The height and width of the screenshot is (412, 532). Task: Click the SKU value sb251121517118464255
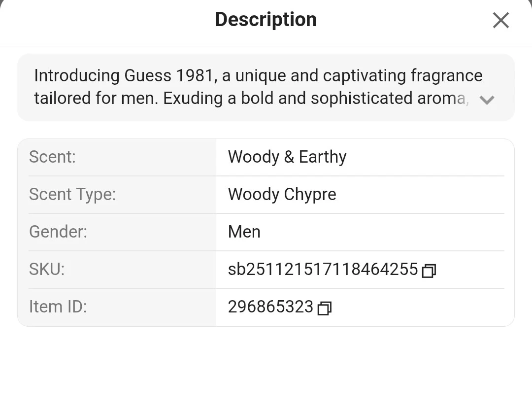click(323, 269)
